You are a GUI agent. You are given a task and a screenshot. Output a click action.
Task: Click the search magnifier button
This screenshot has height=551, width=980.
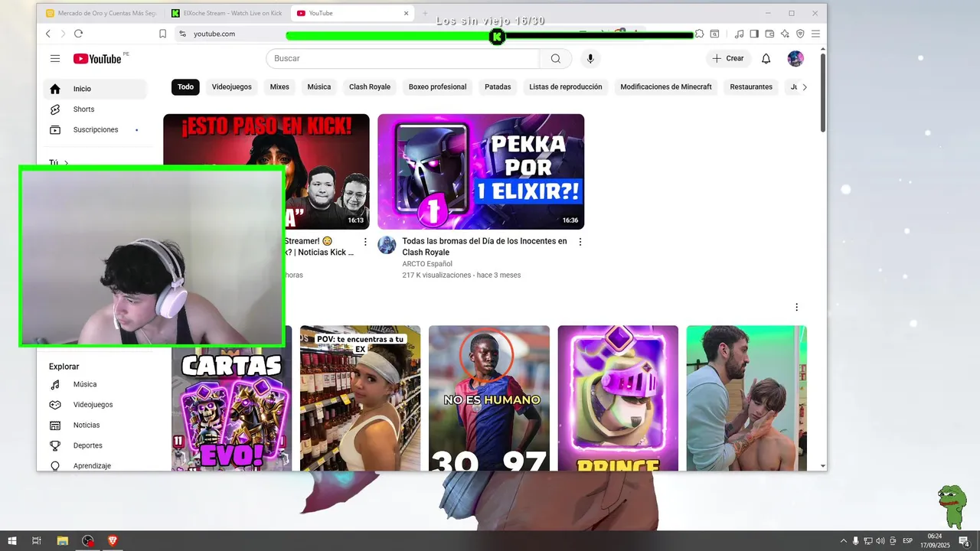(x=556, y=58)
